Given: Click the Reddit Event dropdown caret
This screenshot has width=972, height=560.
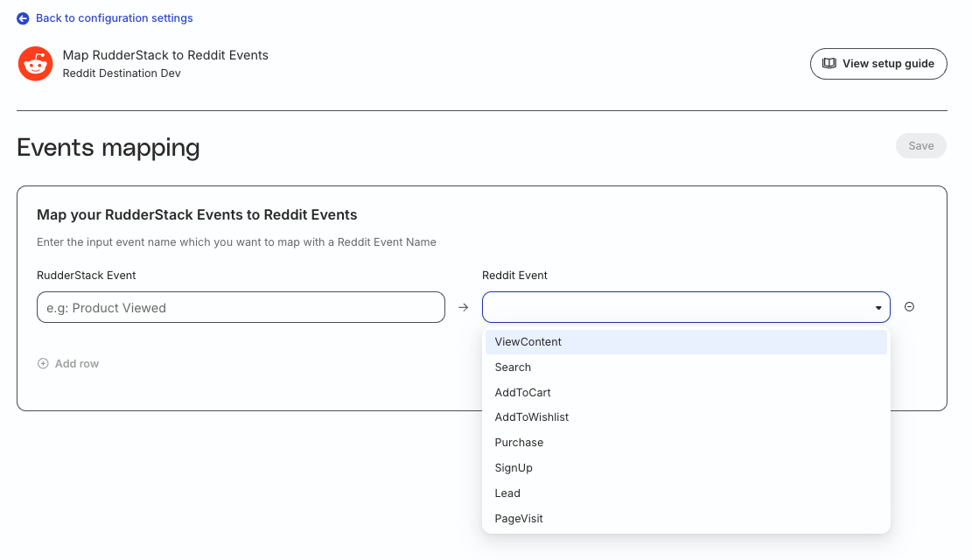Looking at the screenshot, I should click(878, 308).
